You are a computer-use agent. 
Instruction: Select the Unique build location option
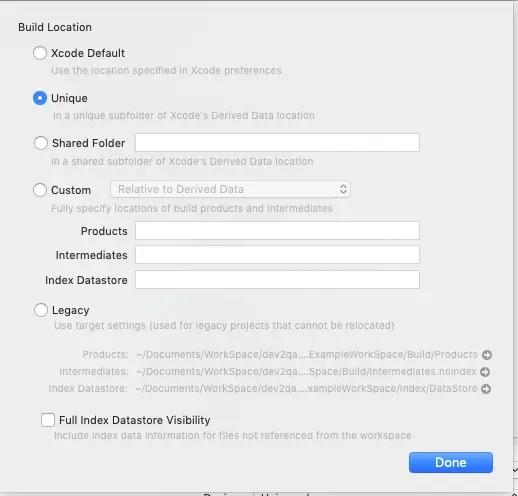[x=40, y=98]
